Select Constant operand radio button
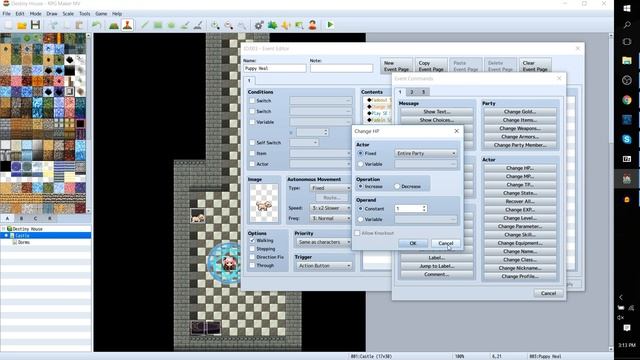640x360 pixels. point(360,209)
